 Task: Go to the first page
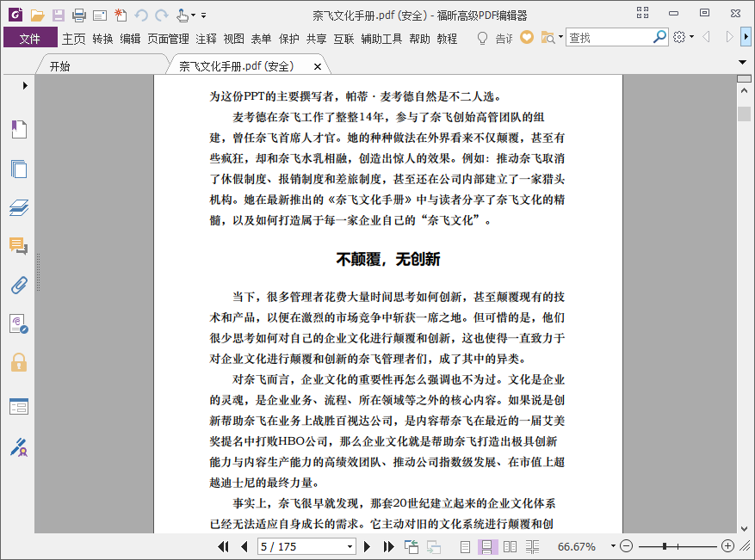coord(223,546)
